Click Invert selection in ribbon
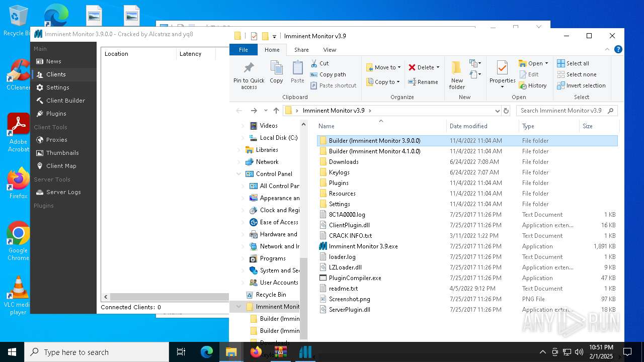The width and height of the screenshot is (644, 362). [x=581, y=85]
